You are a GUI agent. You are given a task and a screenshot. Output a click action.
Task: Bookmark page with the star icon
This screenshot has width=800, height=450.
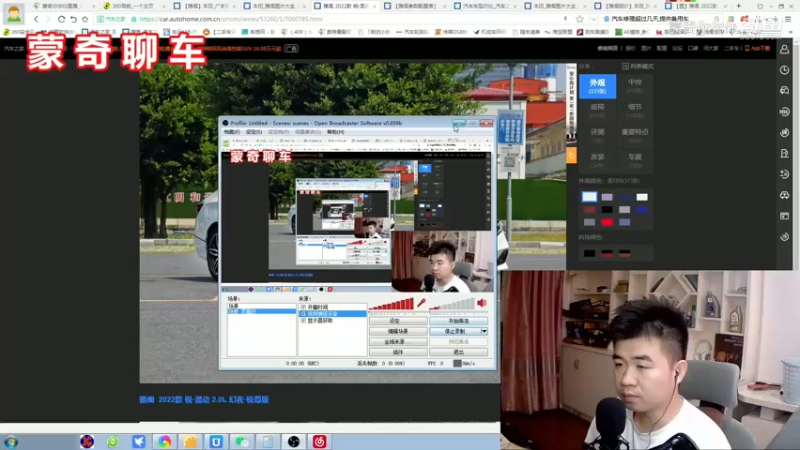coord(85,19)
